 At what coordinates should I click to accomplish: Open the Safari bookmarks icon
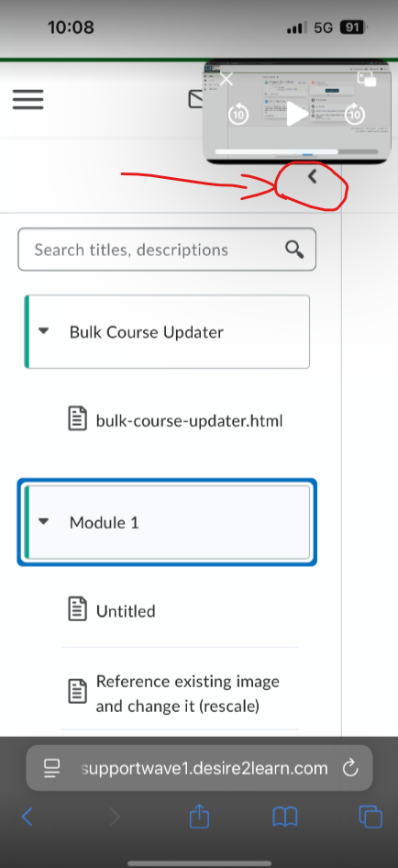point(285,817)
